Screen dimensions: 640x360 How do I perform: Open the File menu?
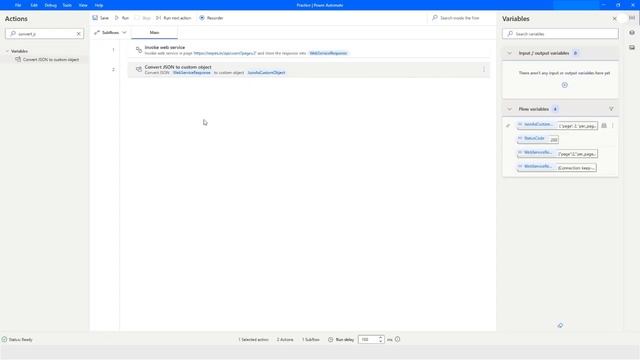18,5
